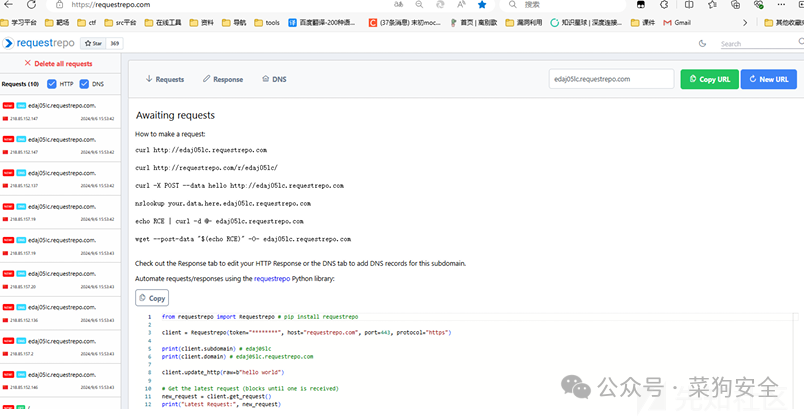Uncheck the HTTP filter checkbox
The image size is (804, 419).
[x=52, y=84]
